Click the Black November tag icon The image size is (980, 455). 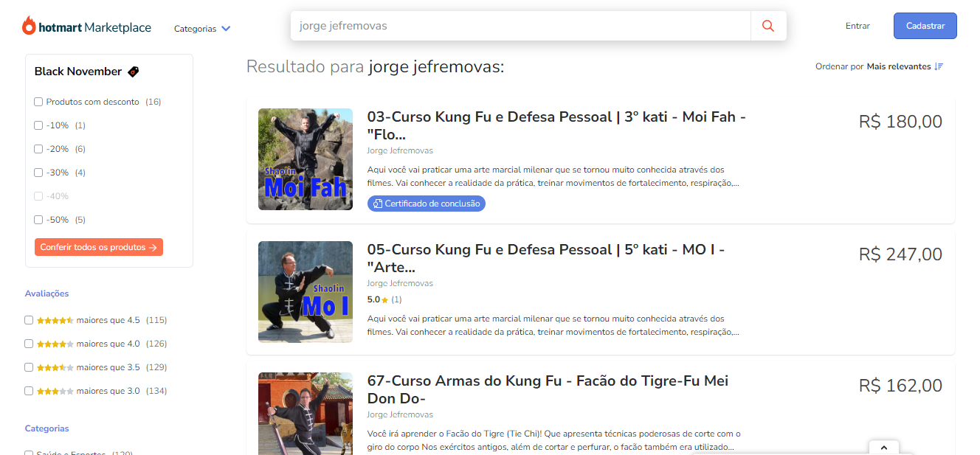pos(133,72)
